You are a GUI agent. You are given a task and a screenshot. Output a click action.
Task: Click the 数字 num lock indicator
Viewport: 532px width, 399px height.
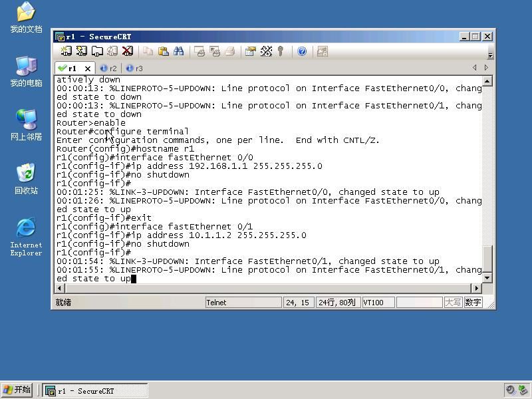pyautogui.click(x=473, y=303)
